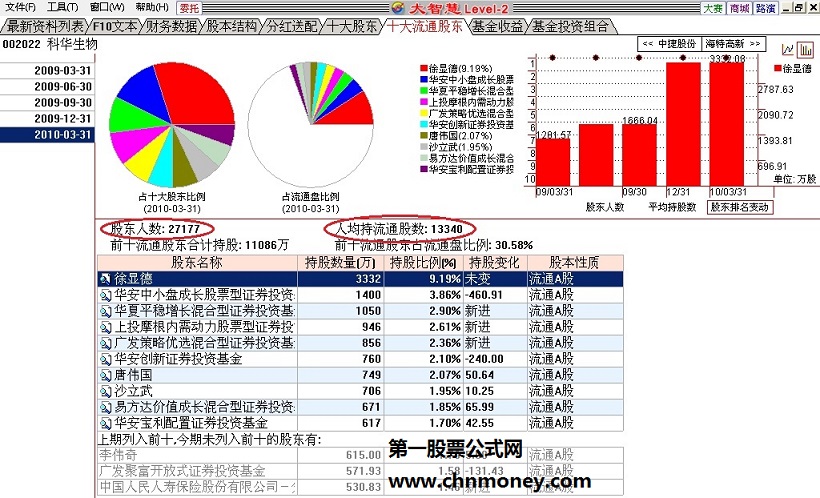Select report date 2009-09-30
The image size is (820, 498).
pos(47,103)
